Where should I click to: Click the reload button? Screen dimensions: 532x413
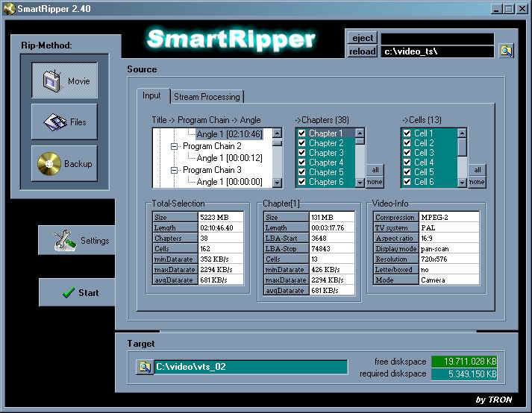(x=363, y=51)
